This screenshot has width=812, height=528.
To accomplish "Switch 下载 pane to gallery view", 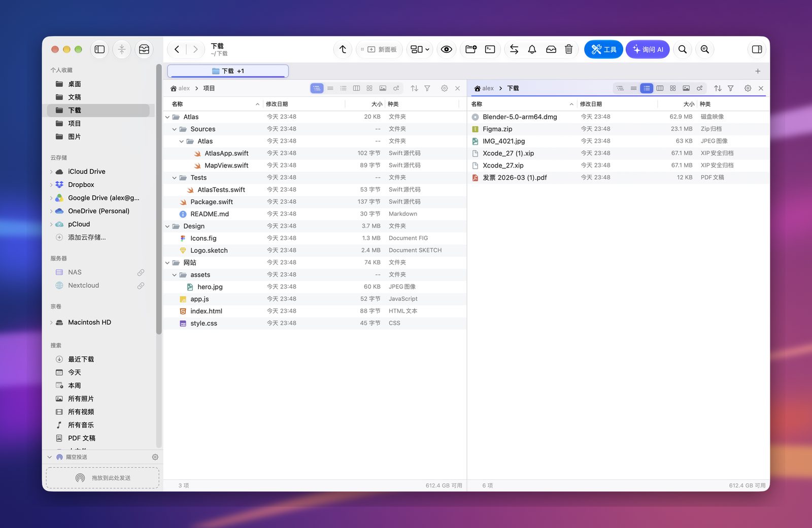I will [x=686, y=88].
